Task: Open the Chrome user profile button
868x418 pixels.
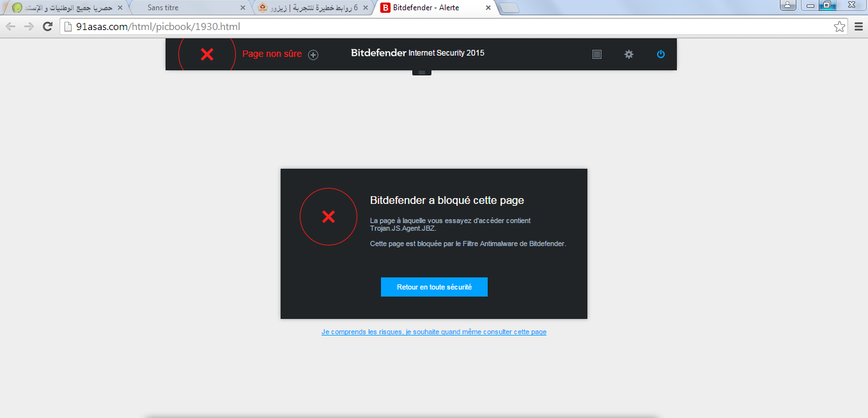Action: [788, 5]
